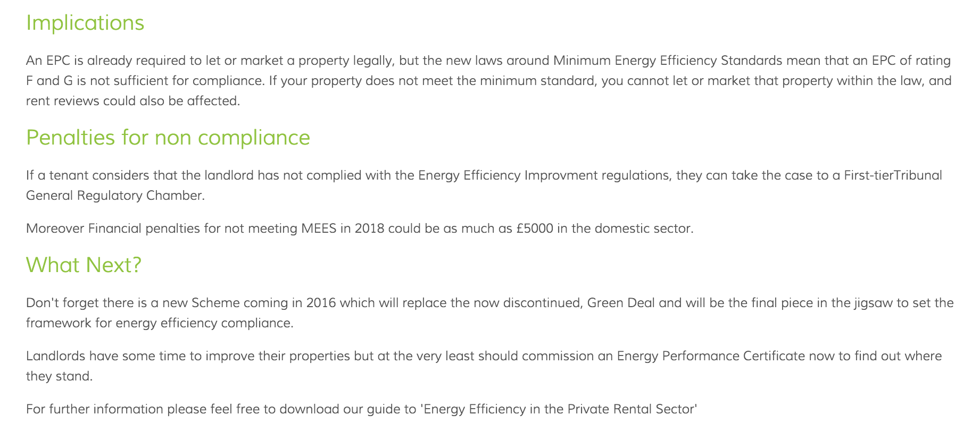The image size is (980, 423).
Task: Click 'Energy Efficiency Improvment regulations' text
Action: 544,175
